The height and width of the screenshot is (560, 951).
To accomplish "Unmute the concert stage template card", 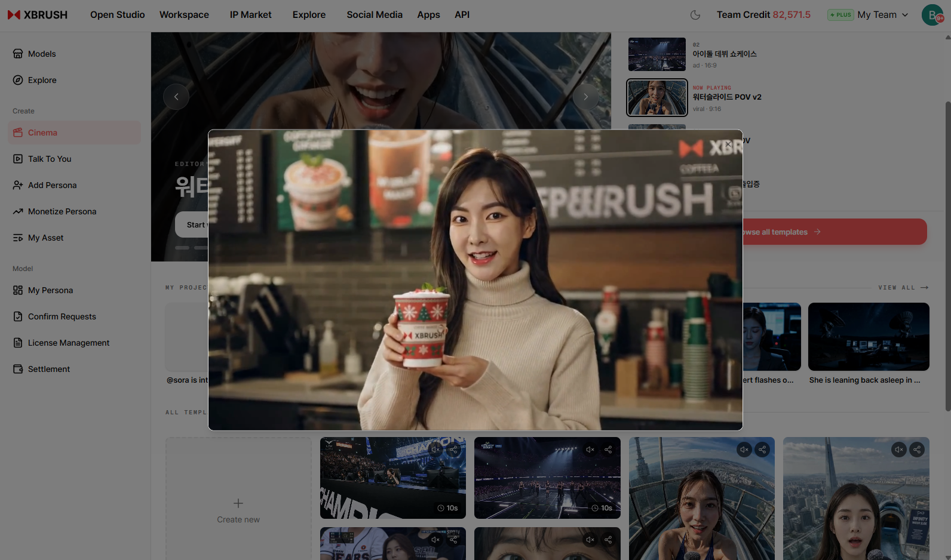I will [x=590, y=450].
